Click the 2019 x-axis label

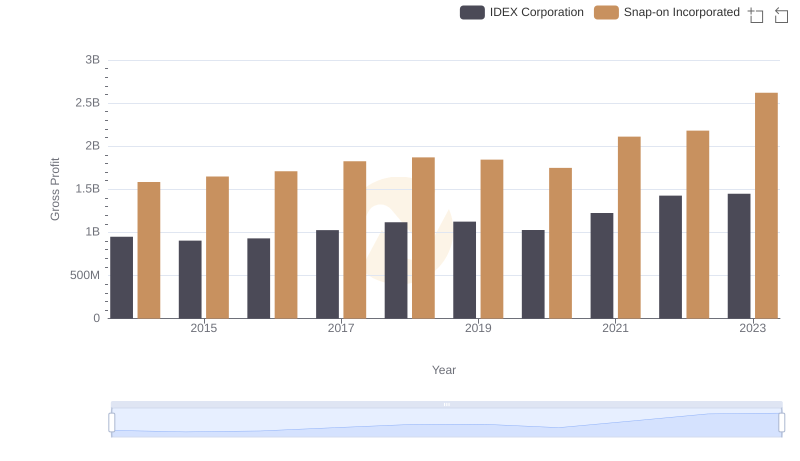coord(478,328)
